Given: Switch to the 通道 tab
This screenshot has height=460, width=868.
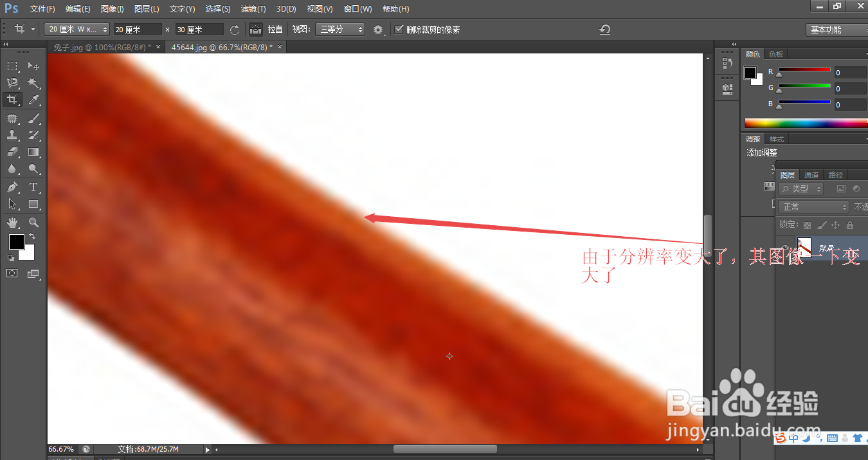Looking at the screenshot, I should tap(811, 175).
